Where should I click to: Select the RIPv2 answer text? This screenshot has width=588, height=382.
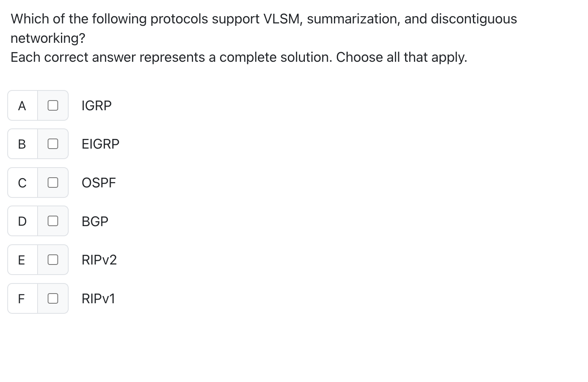click(x=99, y=260)
